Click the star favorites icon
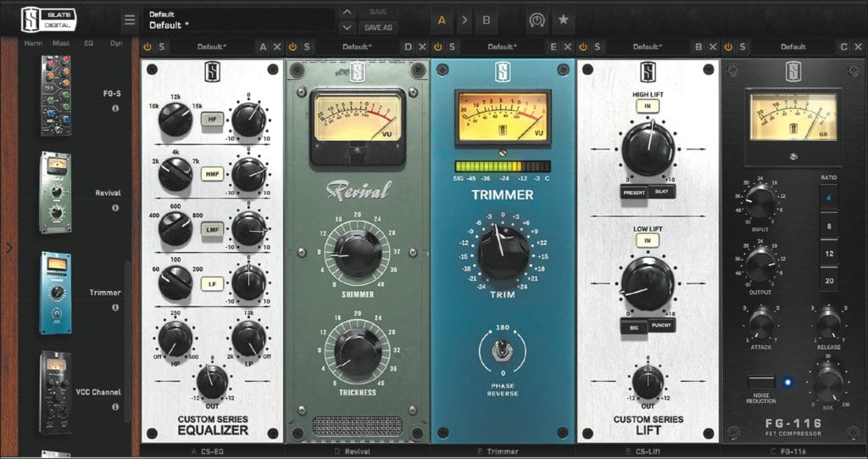 coord(563,20)
